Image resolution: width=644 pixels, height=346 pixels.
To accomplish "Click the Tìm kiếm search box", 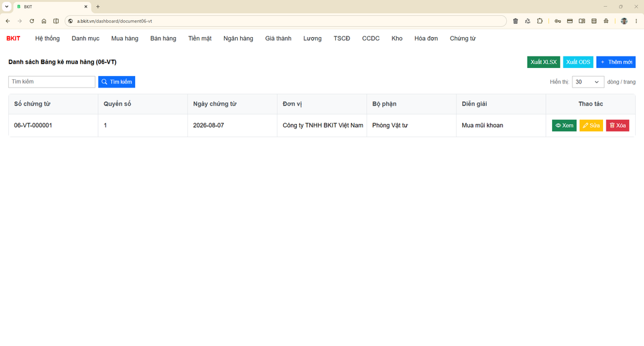I will [x=52, y=82].
